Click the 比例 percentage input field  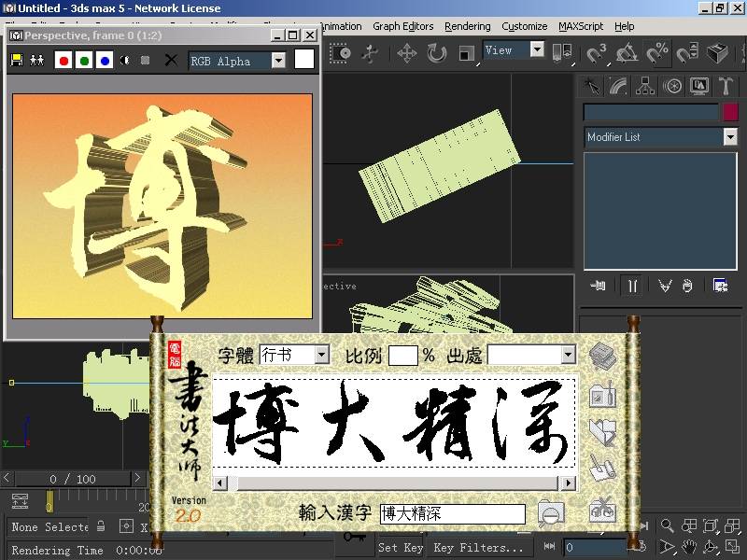coord(403,356)
